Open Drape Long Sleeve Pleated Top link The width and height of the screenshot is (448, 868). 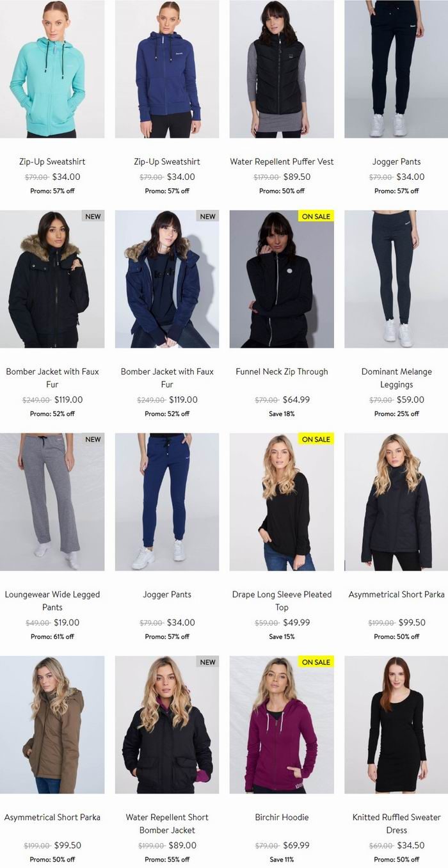pyautogui.click(x=282, y=600)
